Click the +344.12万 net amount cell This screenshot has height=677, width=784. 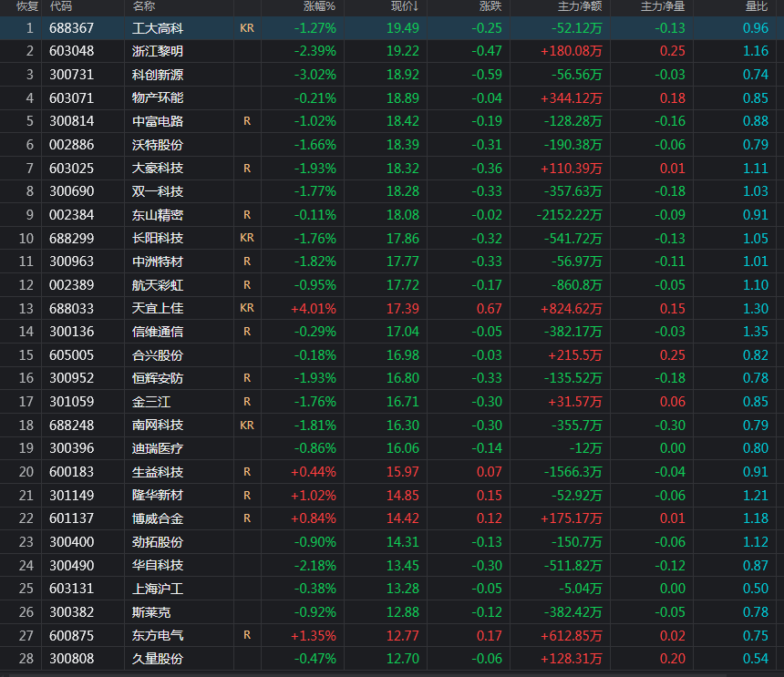click(571, 97)
